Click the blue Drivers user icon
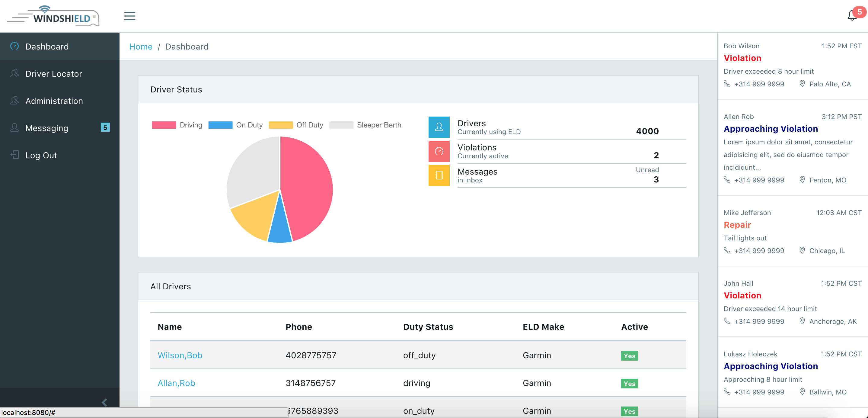 point(439,127)
